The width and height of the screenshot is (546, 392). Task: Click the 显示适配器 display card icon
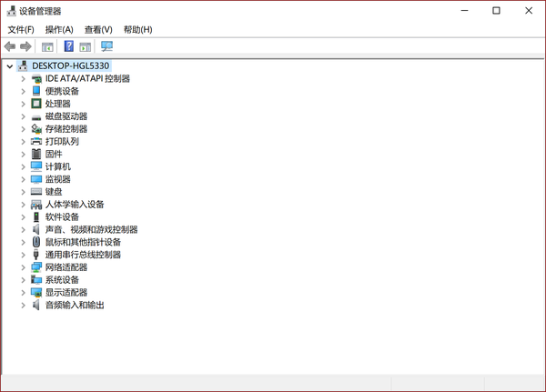point(36,293)
